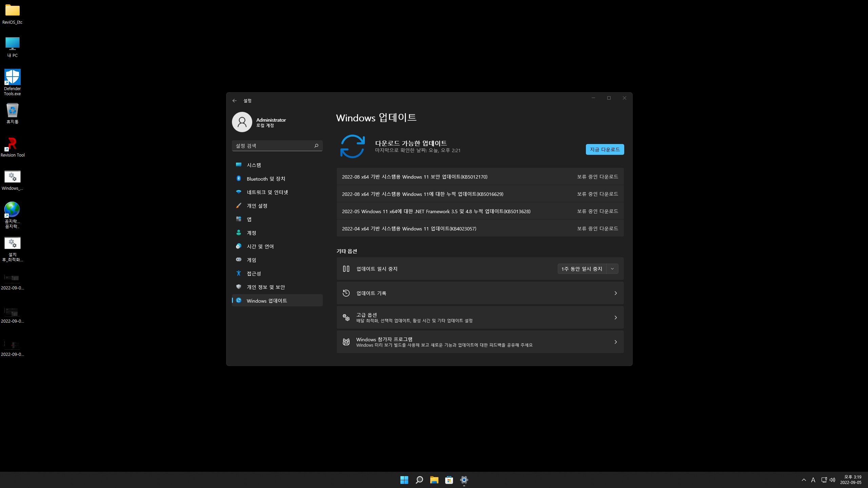The image size is (868, 488).
Task: Open Microsoft Store from taskbar
Action: [x=449, y=480]
